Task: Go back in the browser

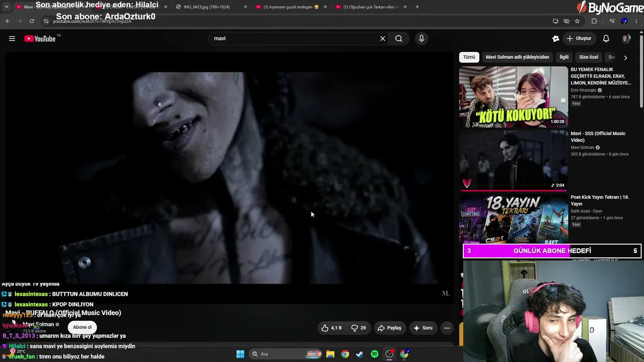Action: (8, 21)
